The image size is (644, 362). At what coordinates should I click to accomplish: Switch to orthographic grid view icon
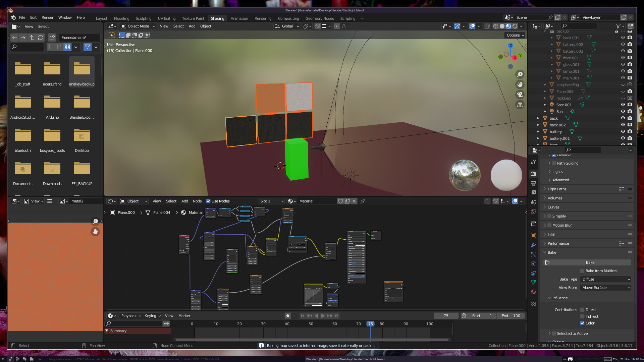(520, 105)
